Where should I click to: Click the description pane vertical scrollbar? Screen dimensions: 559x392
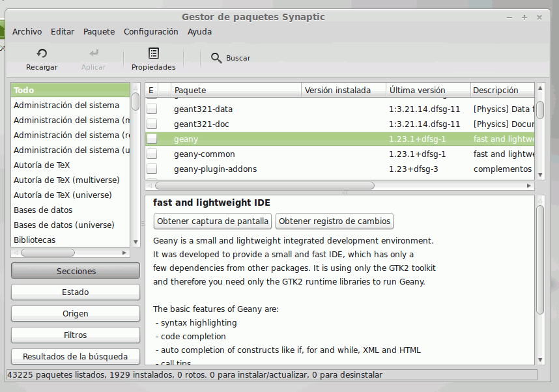click(539, 260)
